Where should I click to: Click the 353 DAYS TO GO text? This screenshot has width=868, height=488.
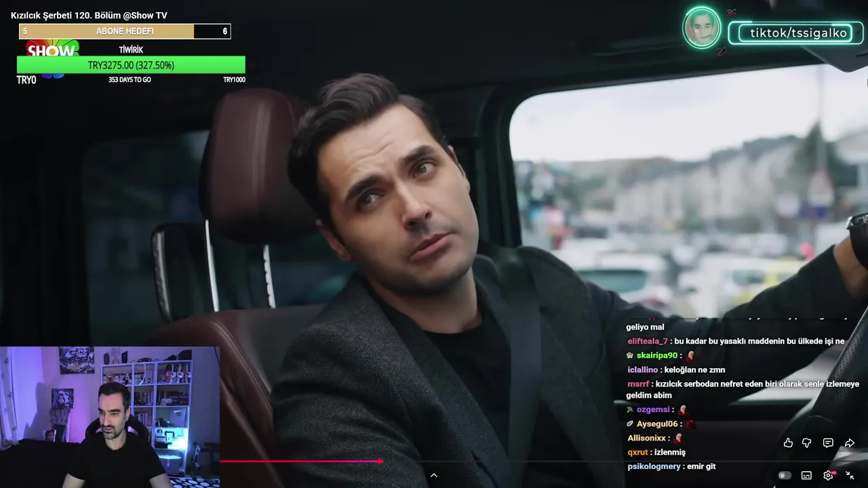click(x=130, y=80)
